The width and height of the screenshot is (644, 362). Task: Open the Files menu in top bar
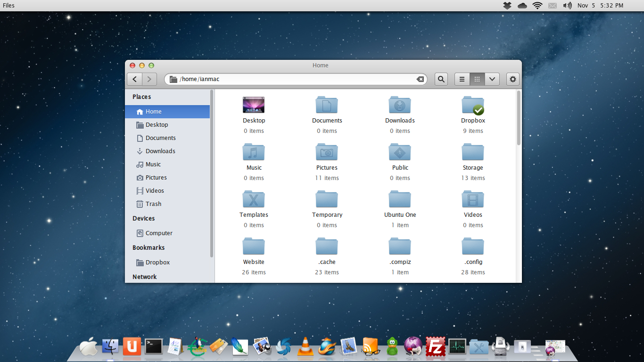8,6
